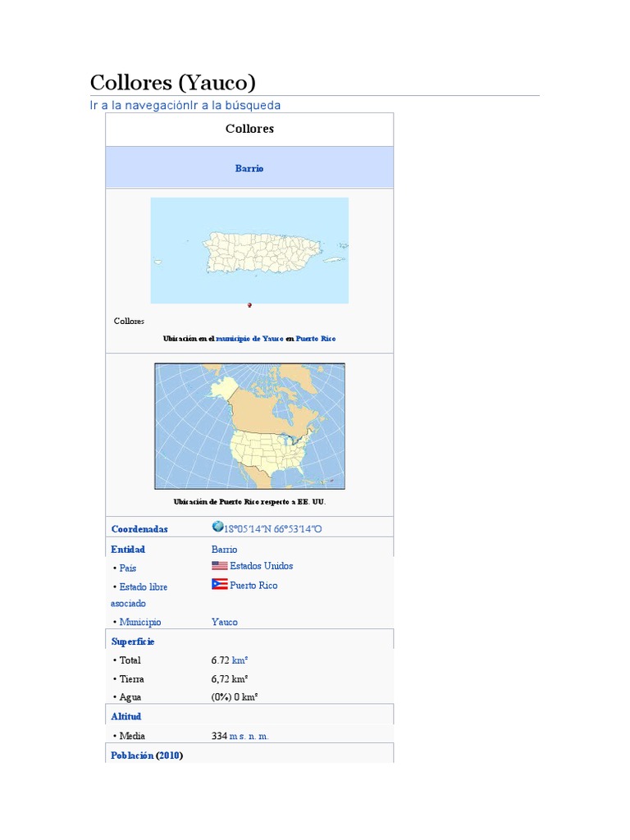The image size is (630, 840).
Task: Click the 'km²' link in Total row
Action: (x=240, y=660)
